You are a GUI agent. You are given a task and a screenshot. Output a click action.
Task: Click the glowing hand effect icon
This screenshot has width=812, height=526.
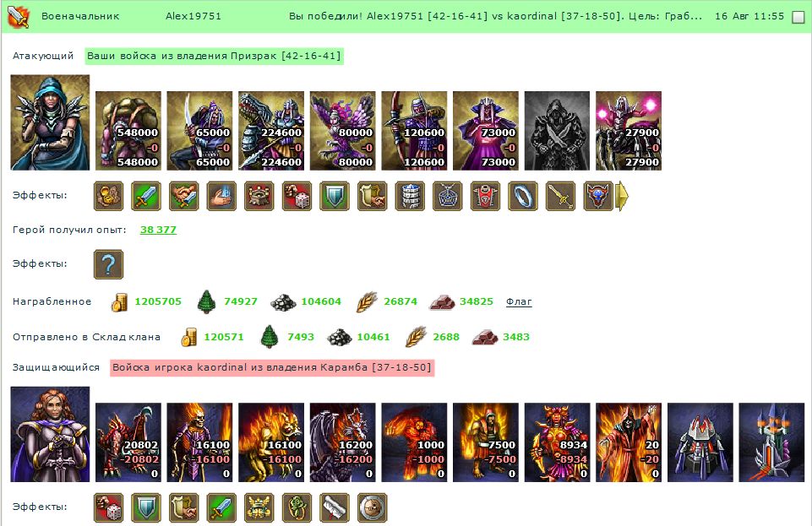click(x=221, y=196)
